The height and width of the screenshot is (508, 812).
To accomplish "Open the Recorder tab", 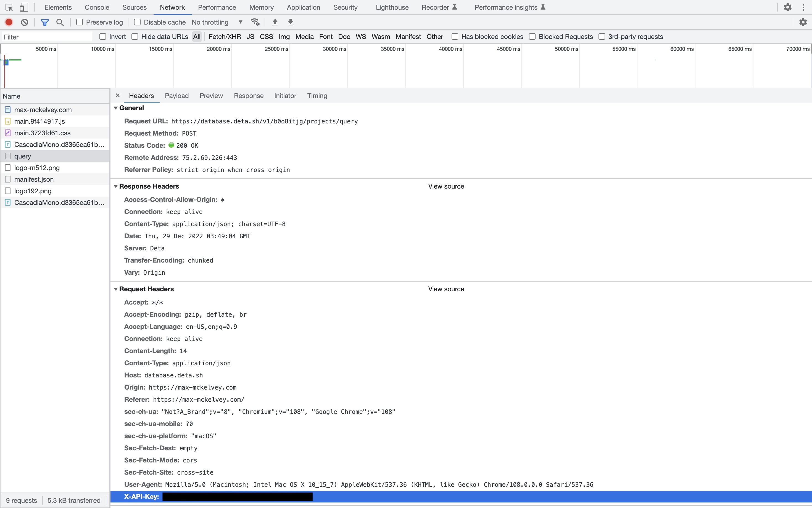I will click(439, 7).
